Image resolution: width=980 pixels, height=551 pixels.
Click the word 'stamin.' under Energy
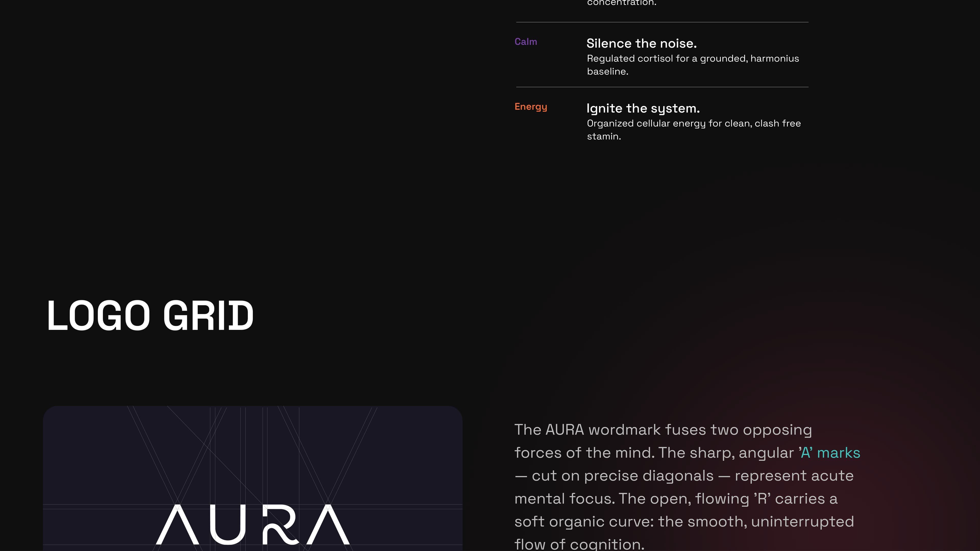604,136
